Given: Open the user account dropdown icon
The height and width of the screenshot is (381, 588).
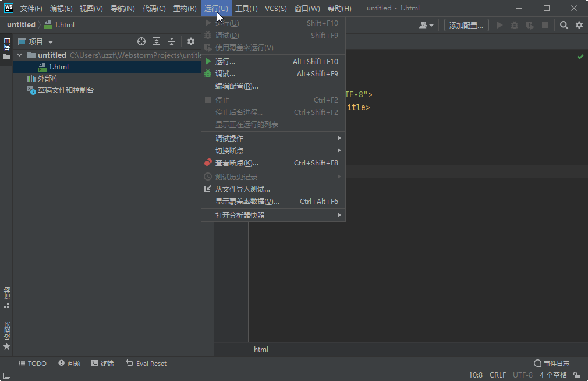Looking at the screenshot, I should pyautogui.click(x=426, y=25).
